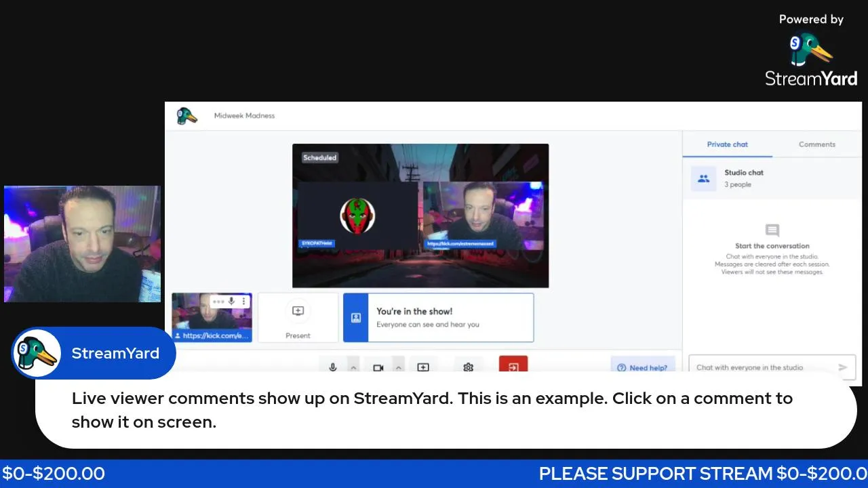
Task: Mute the microphone in the bottom toolbar
Action: coord(333,367)
